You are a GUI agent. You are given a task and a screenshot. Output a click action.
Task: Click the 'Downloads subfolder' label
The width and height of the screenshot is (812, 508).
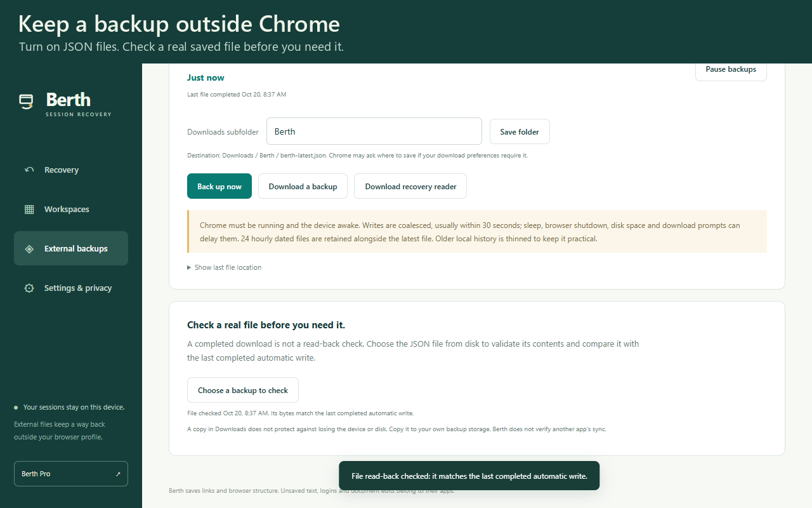223,132
